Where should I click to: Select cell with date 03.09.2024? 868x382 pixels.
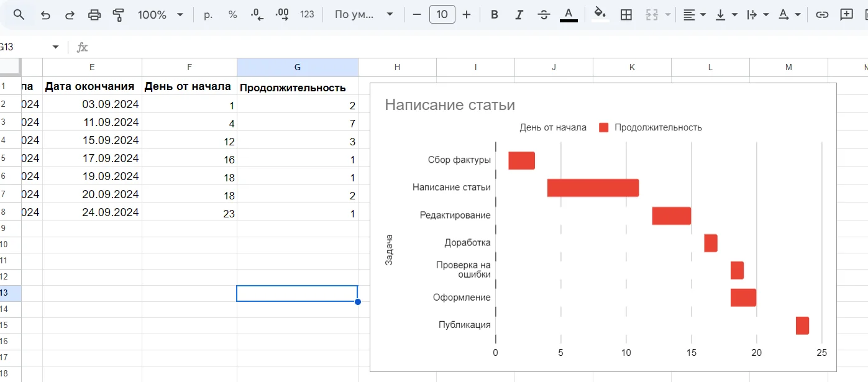pyautogui.click(x=92, y=104)
